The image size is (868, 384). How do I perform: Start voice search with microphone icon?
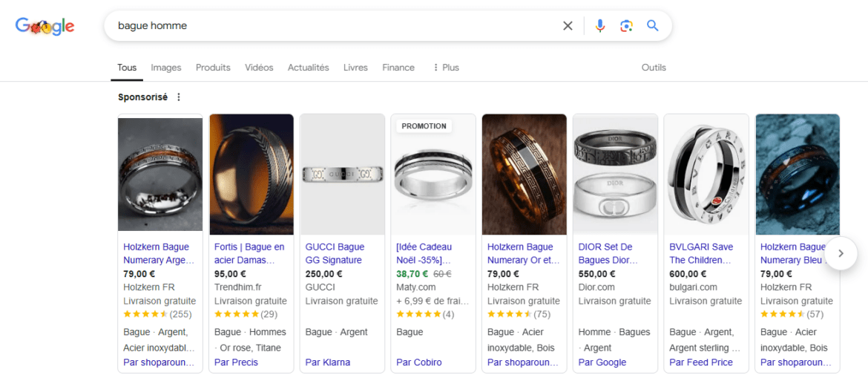point(600,25)
